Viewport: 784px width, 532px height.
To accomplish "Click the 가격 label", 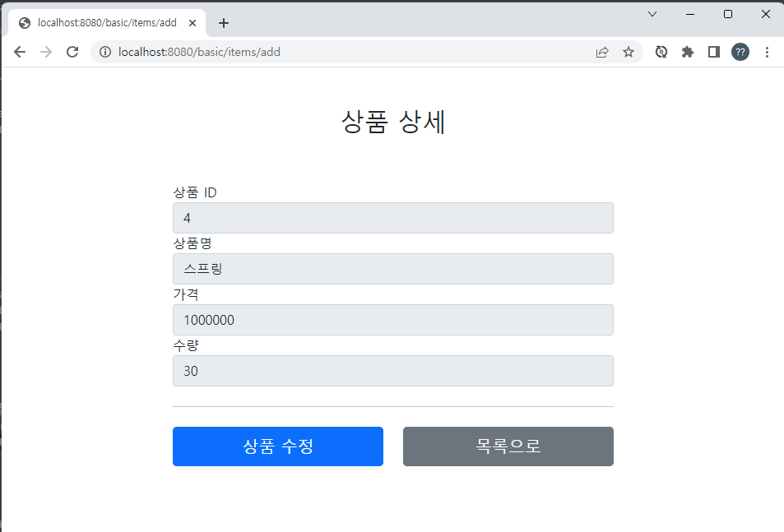I will pyautogui.click(x=186, y=294).
